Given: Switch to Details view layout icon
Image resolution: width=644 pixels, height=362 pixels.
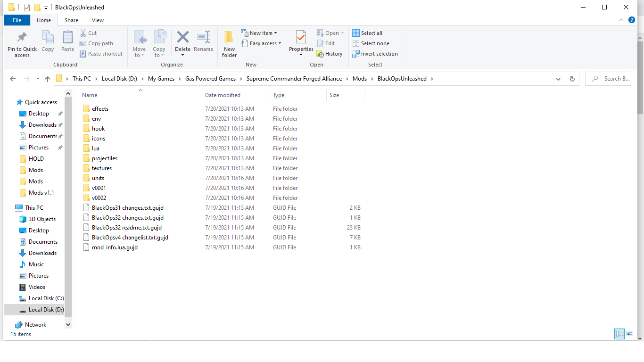Looking at the screenshot, I should 619,334.
